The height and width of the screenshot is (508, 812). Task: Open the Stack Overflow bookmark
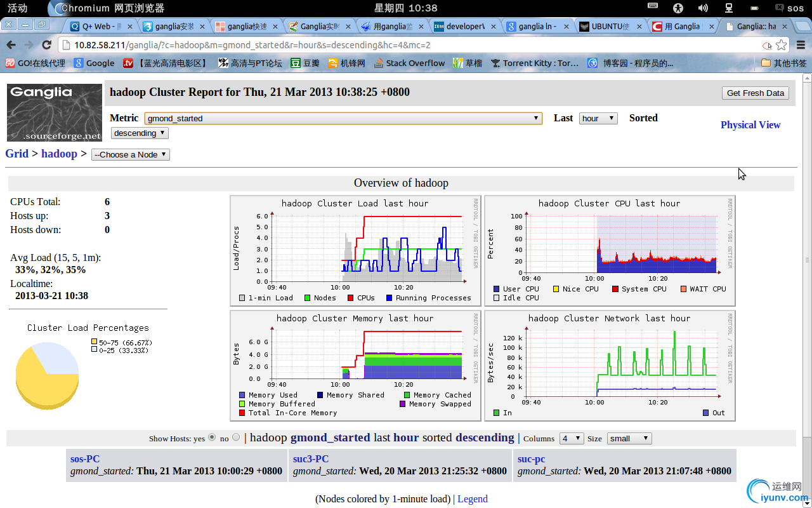[409, 63]
